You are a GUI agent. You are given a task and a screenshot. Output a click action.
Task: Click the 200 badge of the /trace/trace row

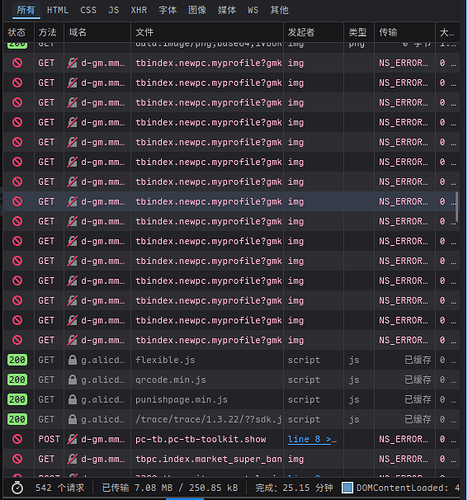(17, 419)
